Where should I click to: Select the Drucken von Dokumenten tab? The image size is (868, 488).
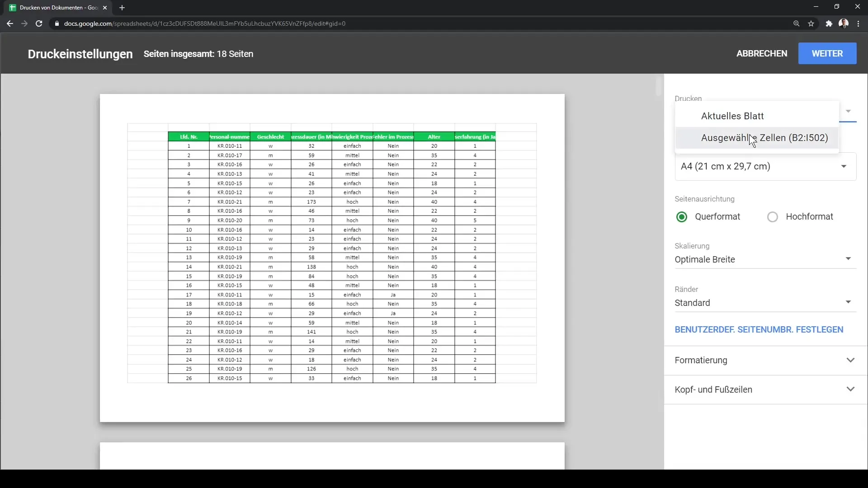click(58, 8)
